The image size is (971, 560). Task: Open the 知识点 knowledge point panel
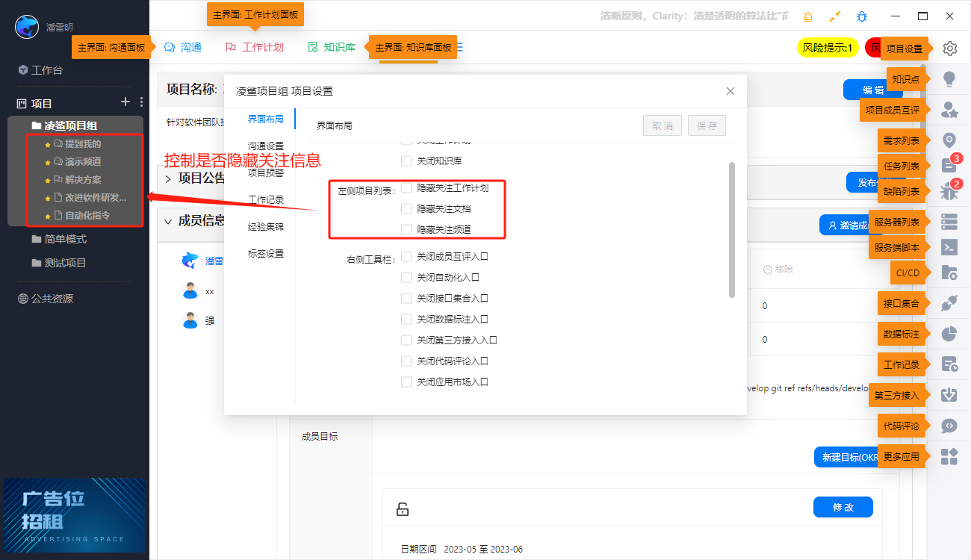point(949,78)
